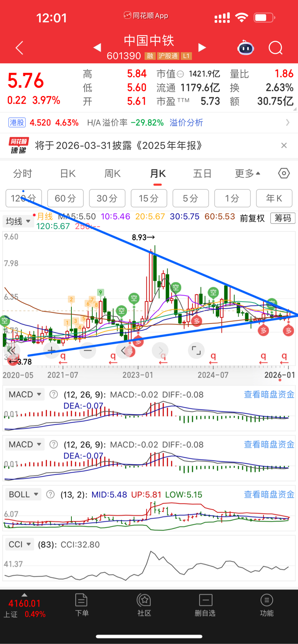The image size is (298, 644).
Task: Switch to previous stock triangle arrow
Action: click(97, 48)
